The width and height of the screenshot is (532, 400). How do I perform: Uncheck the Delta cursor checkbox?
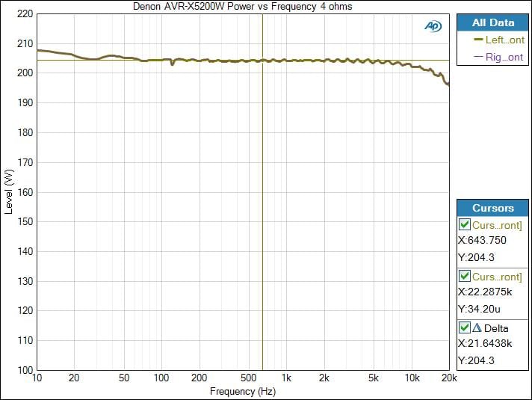point(465,327)
